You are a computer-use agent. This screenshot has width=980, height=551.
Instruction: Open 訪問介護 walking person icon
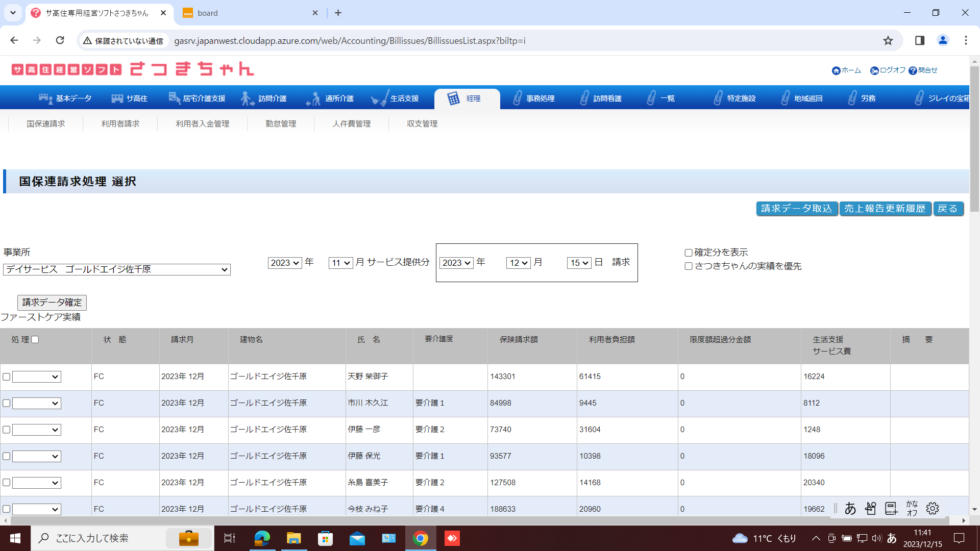pyautogui.click(x=248, y=98)
